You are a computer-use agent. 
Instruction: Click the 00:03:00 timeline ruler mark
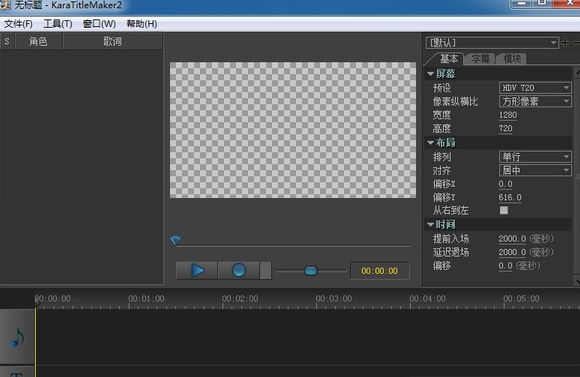pyautogui.click(x=334, y=299)
